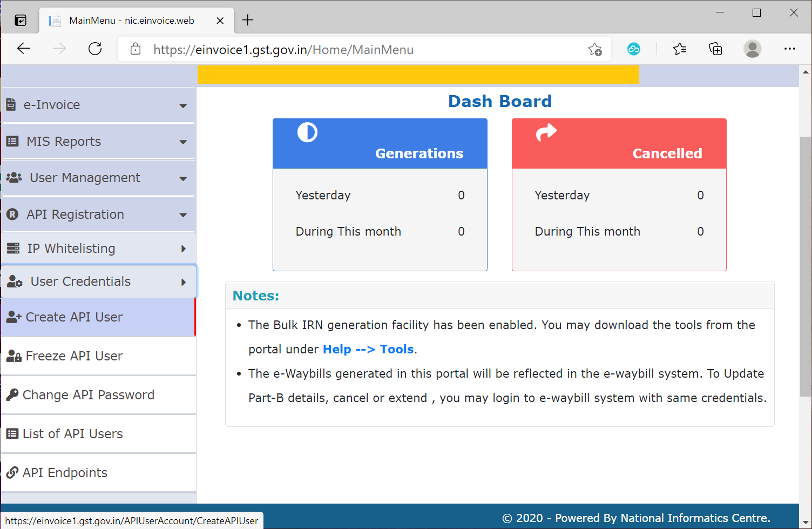Select the IP Whitelisting server icon
Screen dimensions: 812x529
[x=12, y=248]
